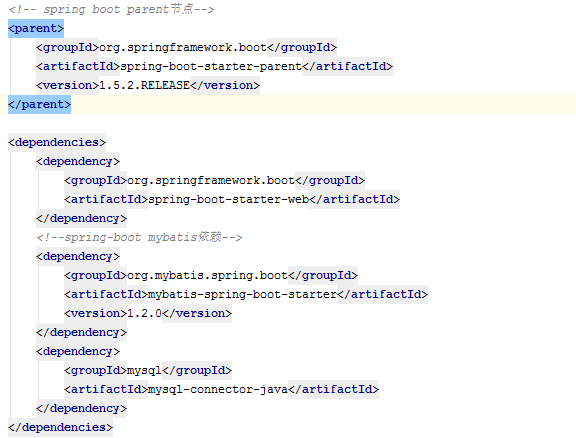Click org.springframework.boot groupId inside parent

click(x=183, y=47)
